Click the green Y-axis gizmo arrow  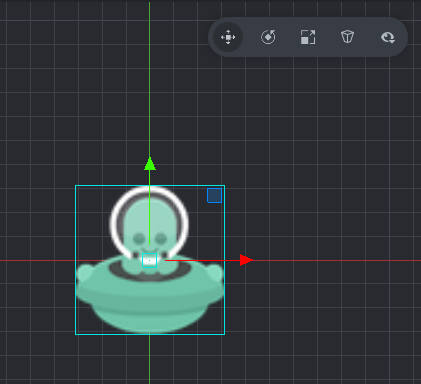pyautogui.click(x=150, y=164)
